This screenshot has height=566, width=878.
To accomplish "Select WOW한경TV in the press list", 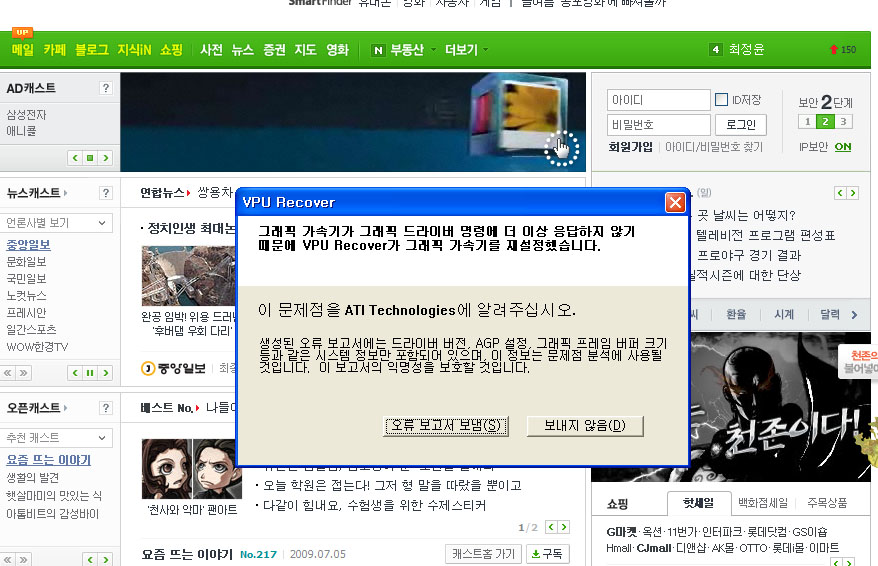I will click(x=37, y=347).
